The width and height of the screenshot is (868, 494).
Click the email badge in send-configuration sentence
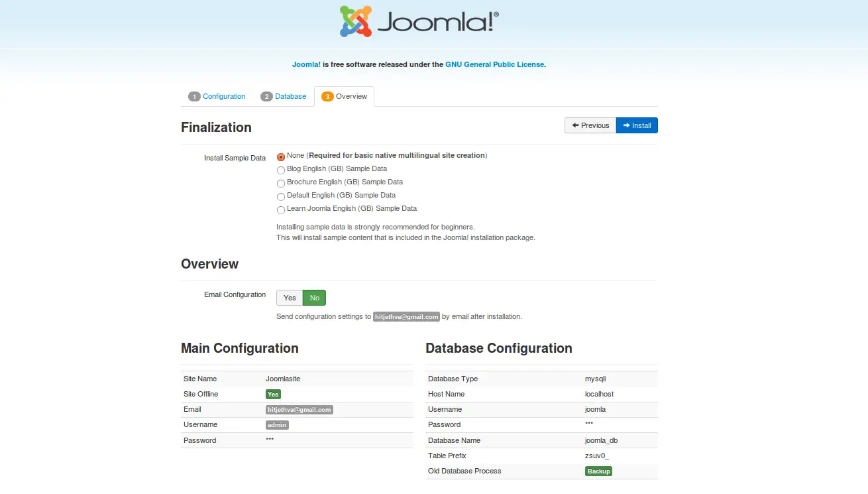tap(406, 317)
